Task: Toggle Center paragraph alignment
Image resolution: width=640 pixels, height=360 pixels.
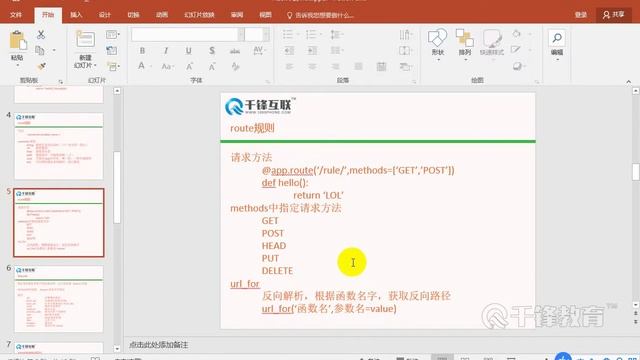Action: (x=312, y=66)
